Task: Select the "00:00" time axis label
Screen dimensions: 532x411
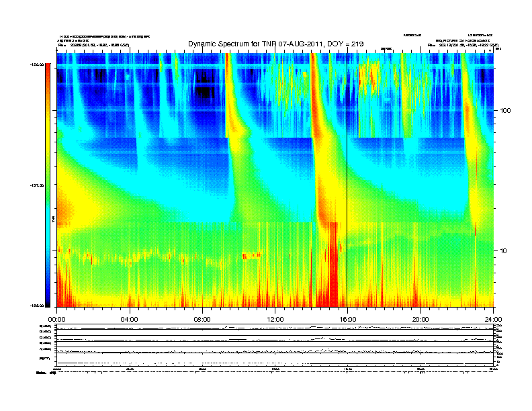Action: [x=56, y=320]
